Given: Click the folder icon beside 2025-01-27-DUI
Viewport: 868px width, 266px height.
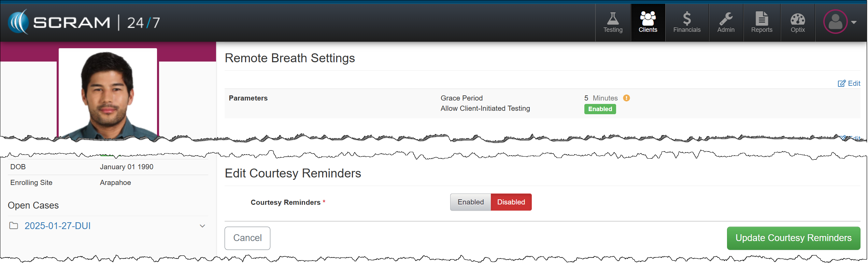Looking at the screenshot, I should coord(14,226).
